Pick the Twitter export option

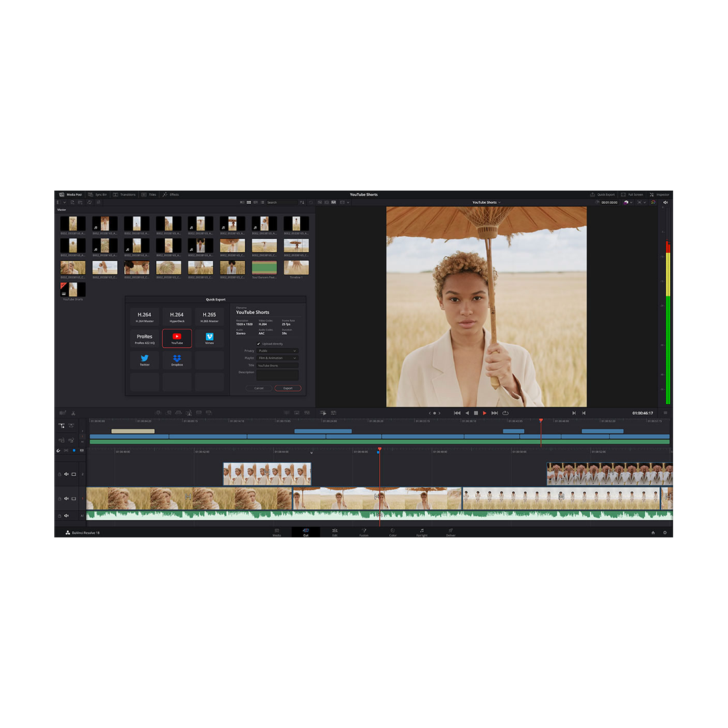pyautogui.click(x=144, y=360)
